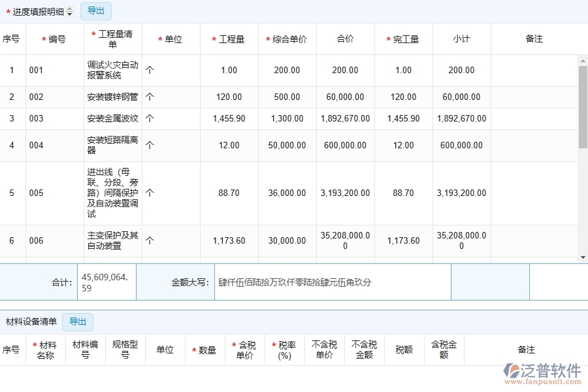Select the 综合单价 column header
This screenshot has width=588, height=392.
click(x=287, y=39)
